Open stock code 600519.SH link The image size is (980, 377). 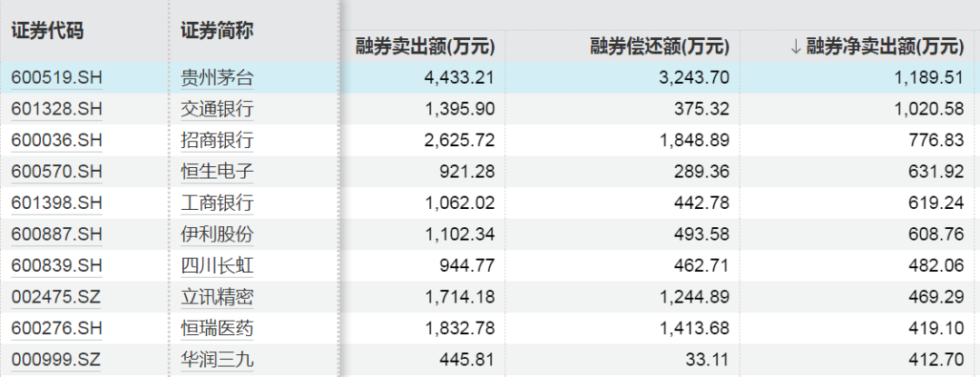click(x=56, y=78)
